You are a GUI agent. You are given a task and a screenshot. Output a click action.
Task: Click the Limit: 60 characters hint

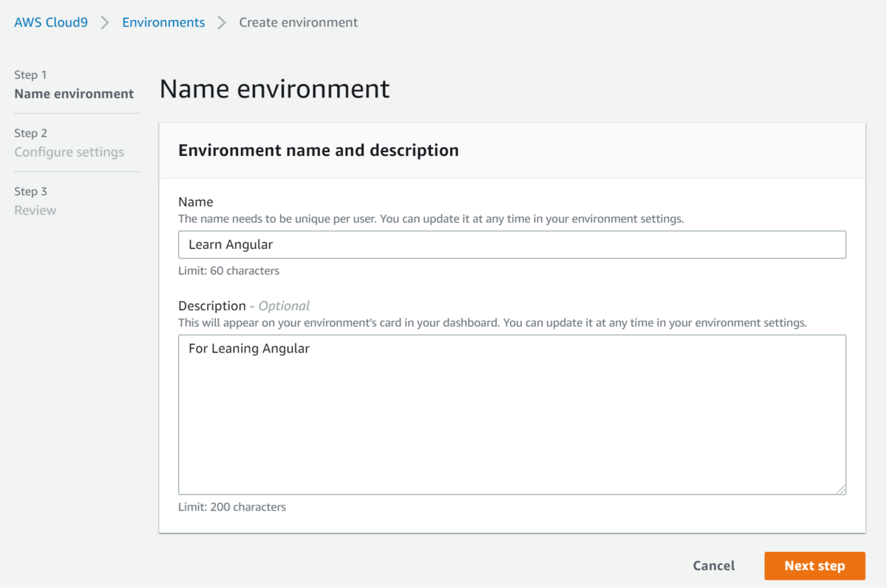tap(228, 270)
